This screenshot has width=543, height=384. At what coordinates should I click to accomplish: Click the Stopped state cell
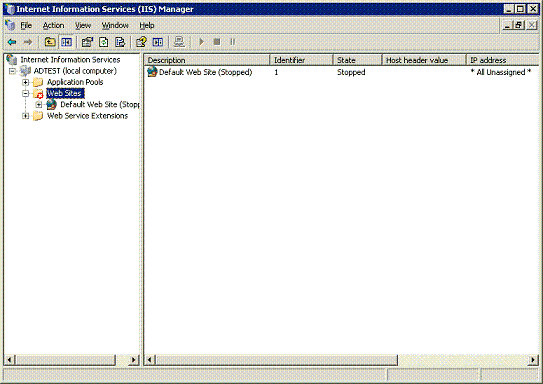click(x=351, y=72)
